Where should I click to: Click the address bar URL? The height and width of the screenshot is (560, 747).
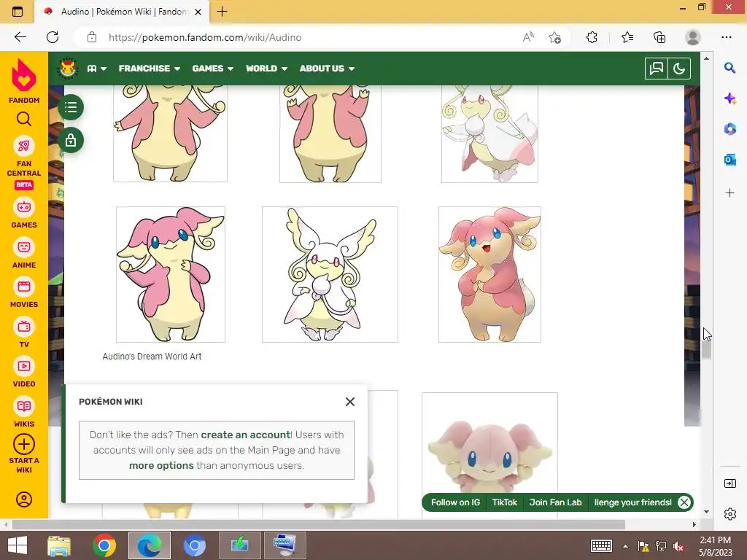click(205, 37)
